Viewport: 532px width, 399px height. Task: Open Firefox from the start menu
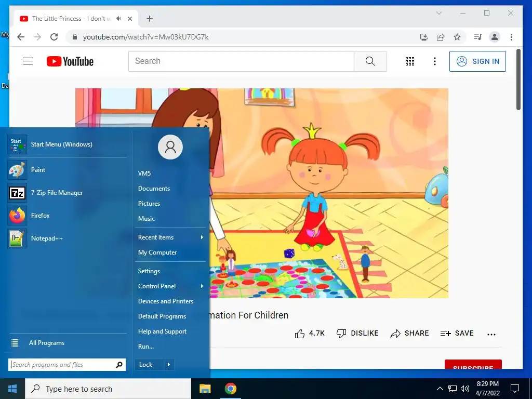[67, 216]
